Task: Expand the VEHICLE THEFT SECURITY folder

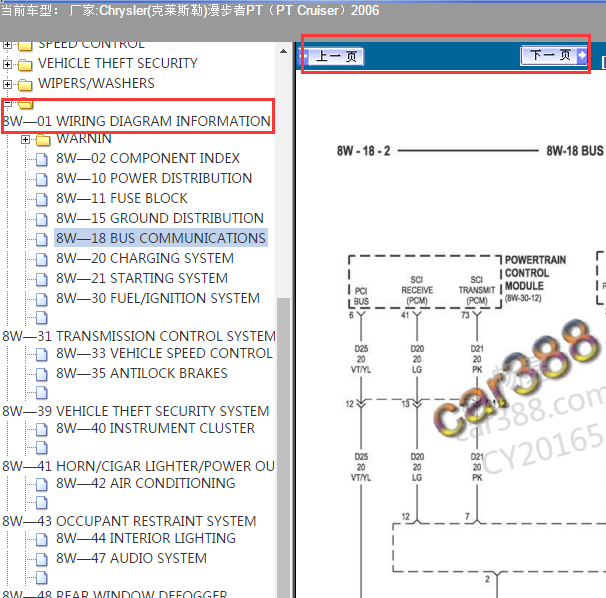Action: pos(7,64)
